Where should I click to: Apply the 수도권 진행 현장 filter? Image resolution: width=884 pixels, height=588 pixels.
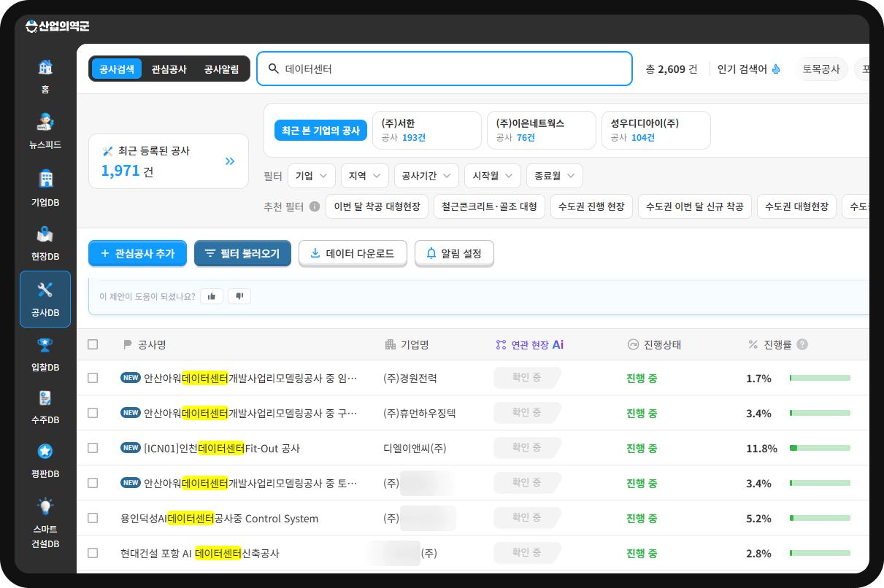coord(591,206)
